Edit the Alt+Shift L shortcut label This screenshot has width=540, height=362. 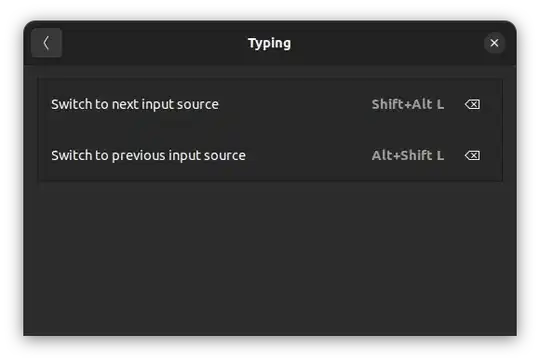coord(408,155)
